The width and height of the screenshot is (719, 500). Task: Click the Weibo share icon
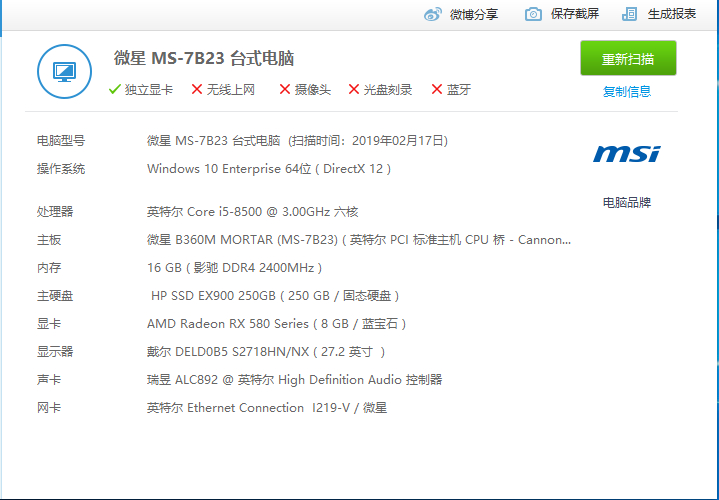[432, 14]
